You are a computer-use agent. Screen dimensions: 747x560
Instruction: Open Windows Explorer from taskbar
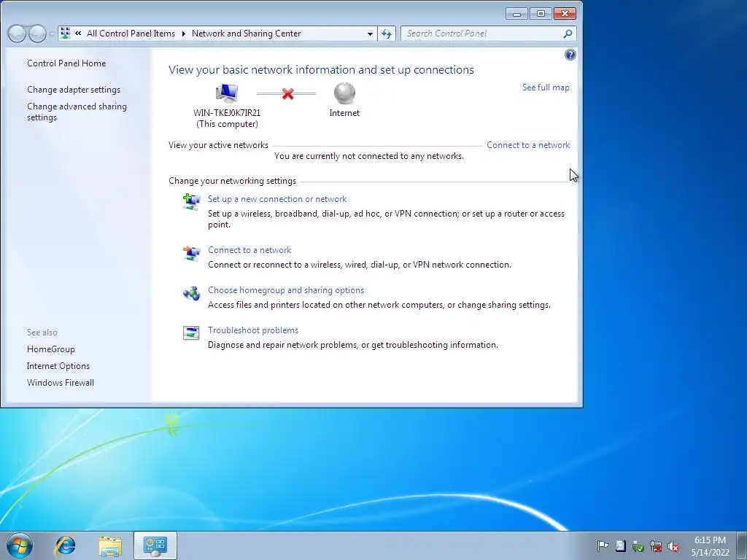coord(110,545)
